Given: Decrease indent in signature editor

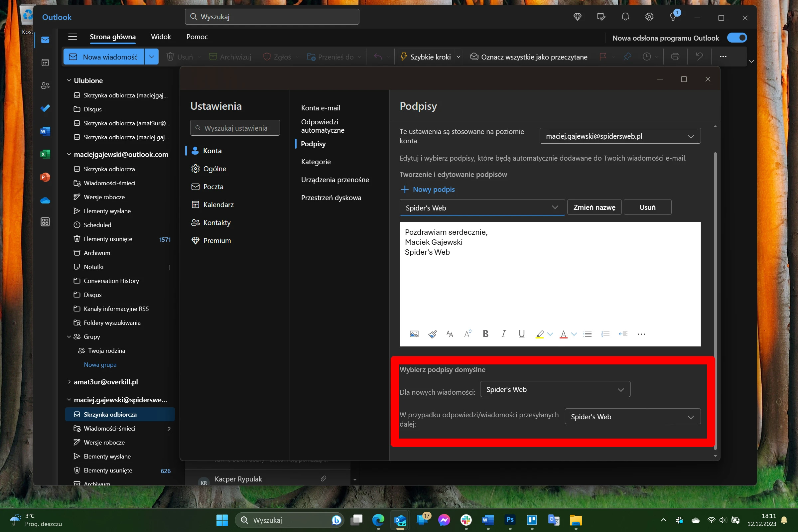Looking at the screenshot, I should click(623, 334).
